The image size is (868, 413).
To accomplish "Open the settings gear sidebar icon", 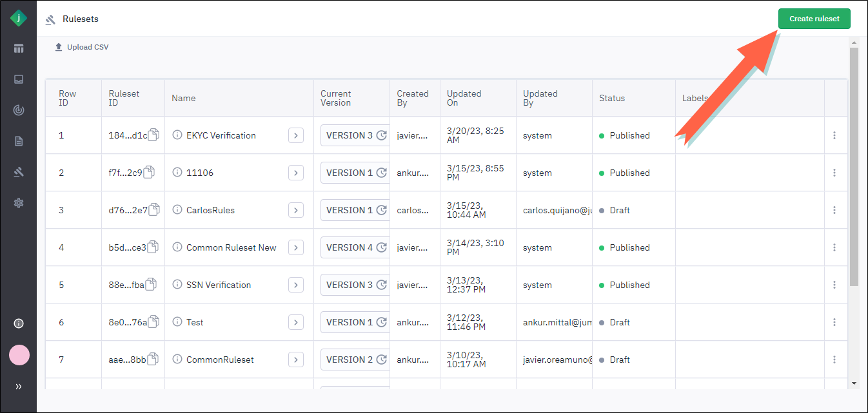I will coord(19,203).
